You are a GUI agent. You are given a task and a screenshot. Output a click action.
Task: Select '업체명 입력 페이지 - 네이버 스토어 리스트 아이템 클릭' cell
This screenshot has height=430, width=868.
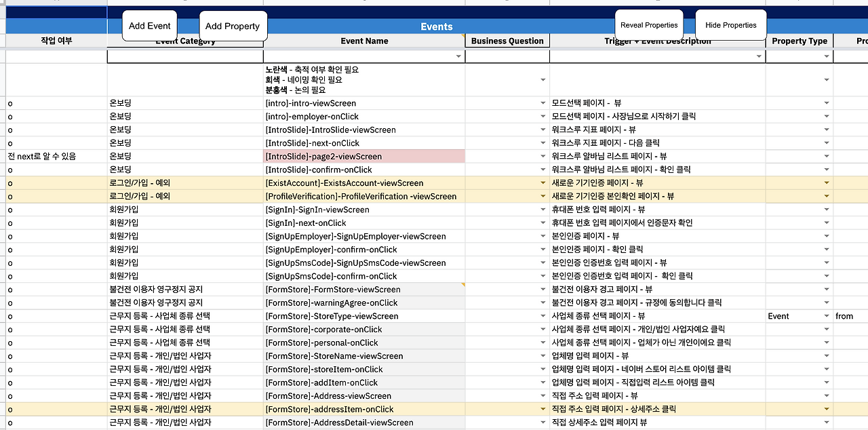[x=658, y=370]
